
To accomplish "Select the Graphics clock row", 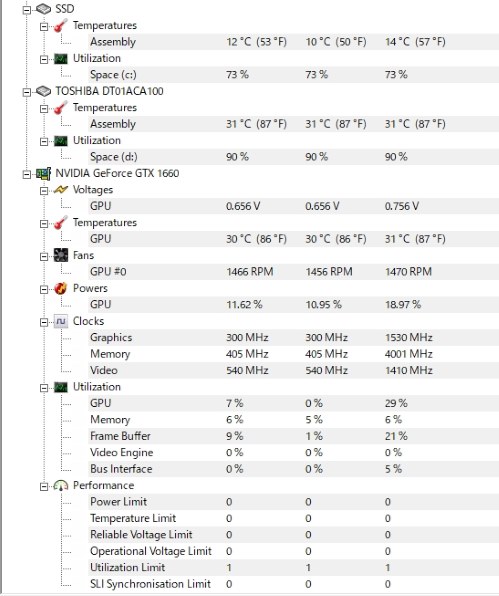I will 293,338.
